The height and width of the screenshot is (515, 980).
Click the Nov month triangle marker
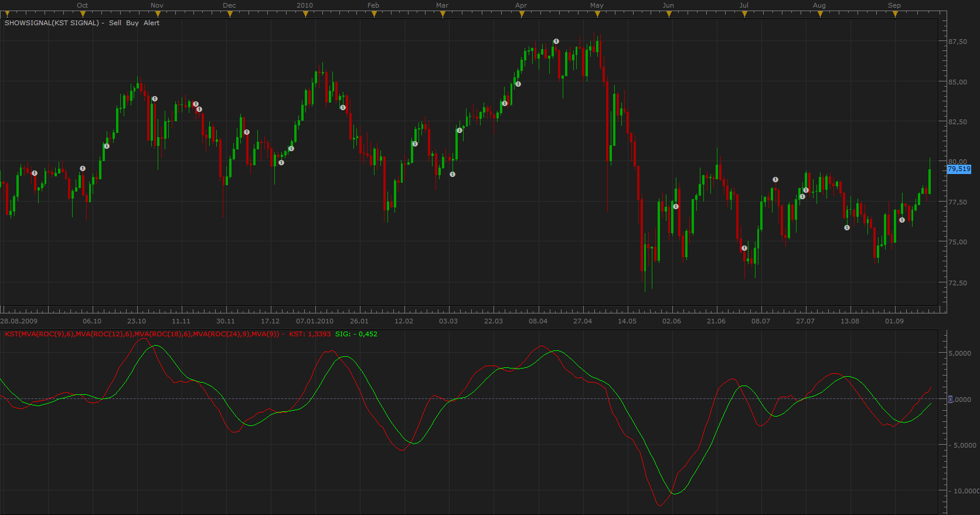click(157, 15)
